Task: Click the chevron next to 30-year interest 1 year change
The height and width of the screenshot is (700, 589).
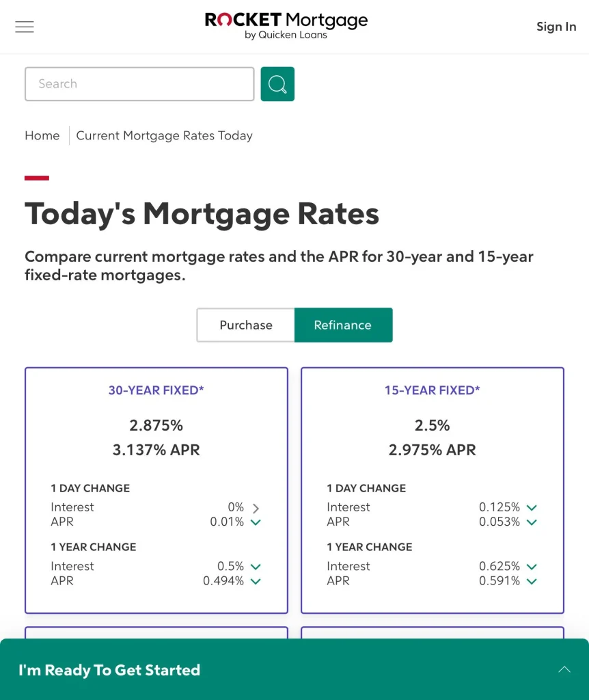Action: click(256, 567)
